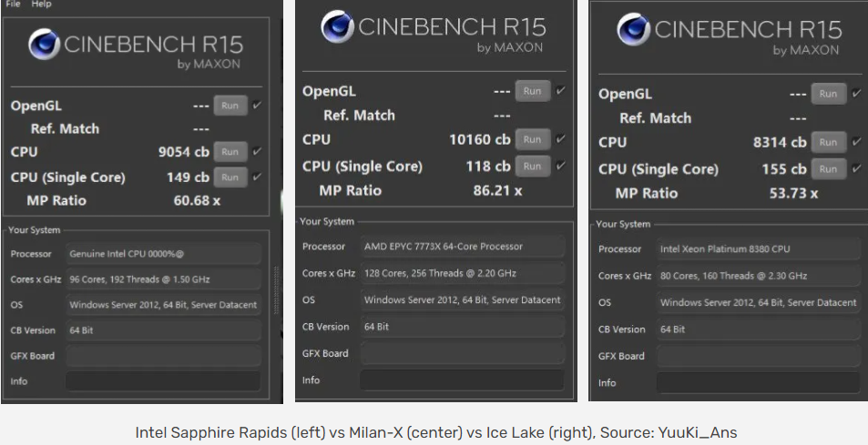
Task: Click OS field in Sapphire Rapids window
Action: 163,305
